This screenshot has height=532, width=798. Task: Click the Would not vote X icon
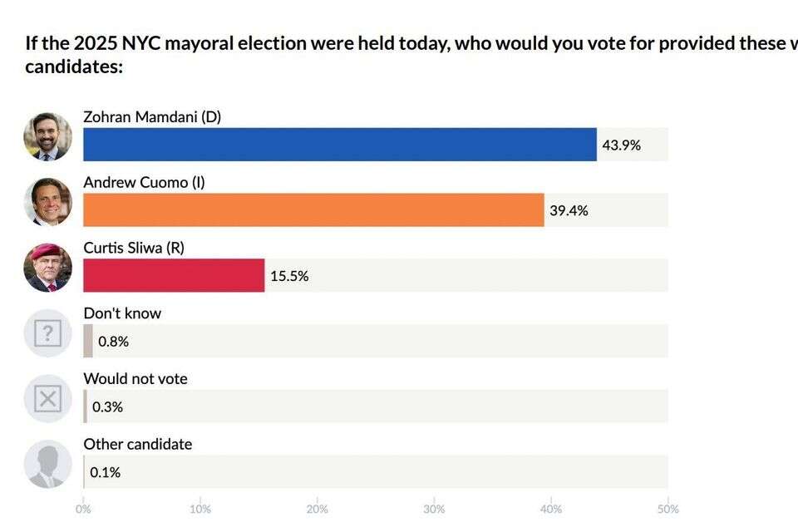click(x=47, y=399)
